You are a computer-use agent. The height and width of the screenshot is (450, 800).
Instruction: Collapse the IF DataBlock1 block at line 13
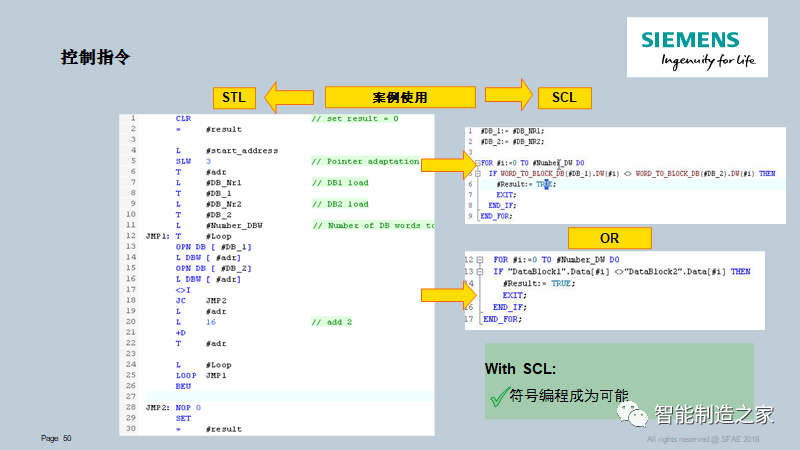click(482, 271)
